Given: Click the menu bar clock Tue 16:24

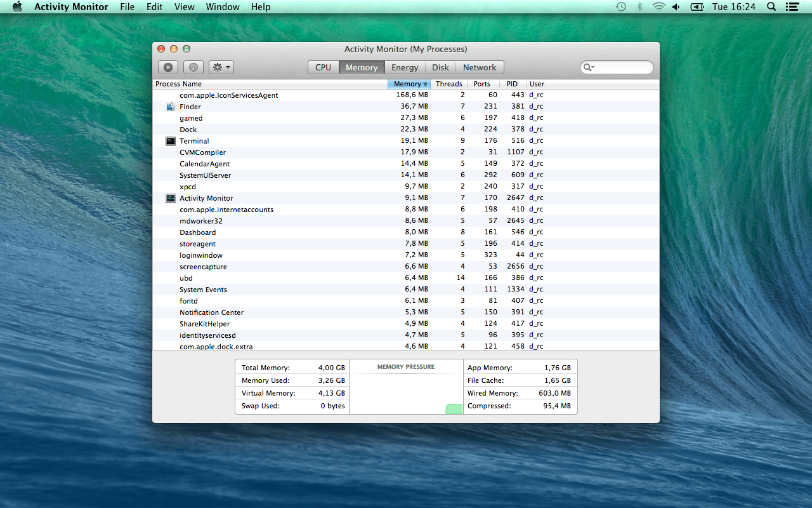Looking at the screenshot, I should 734,7.
